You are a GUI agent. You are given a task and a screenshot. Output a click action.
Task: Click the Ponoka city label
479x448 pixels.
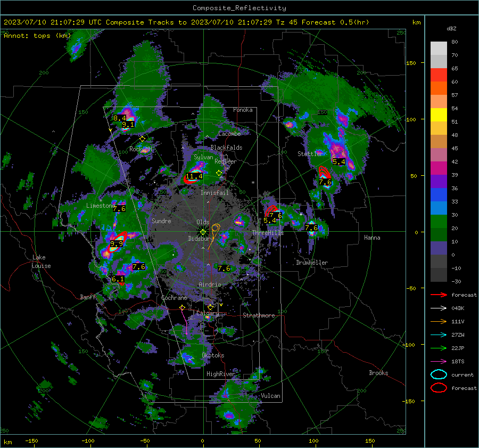click(x=243, y=110)
